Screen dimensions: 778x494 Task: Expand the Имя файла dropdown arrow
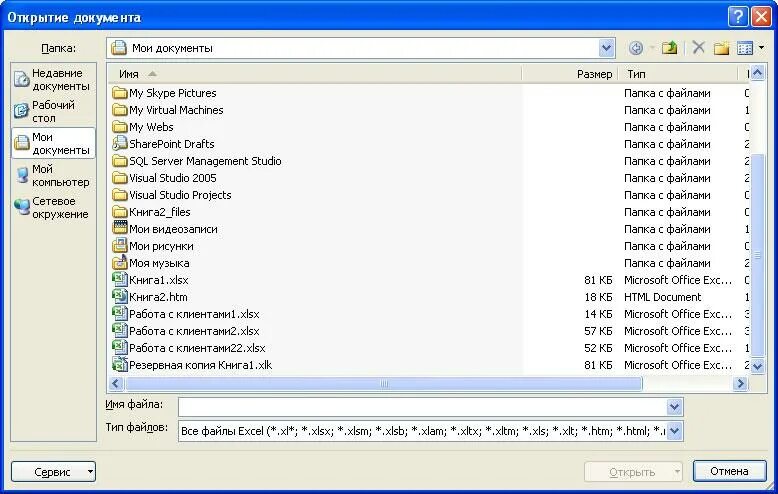click(674, 407)
